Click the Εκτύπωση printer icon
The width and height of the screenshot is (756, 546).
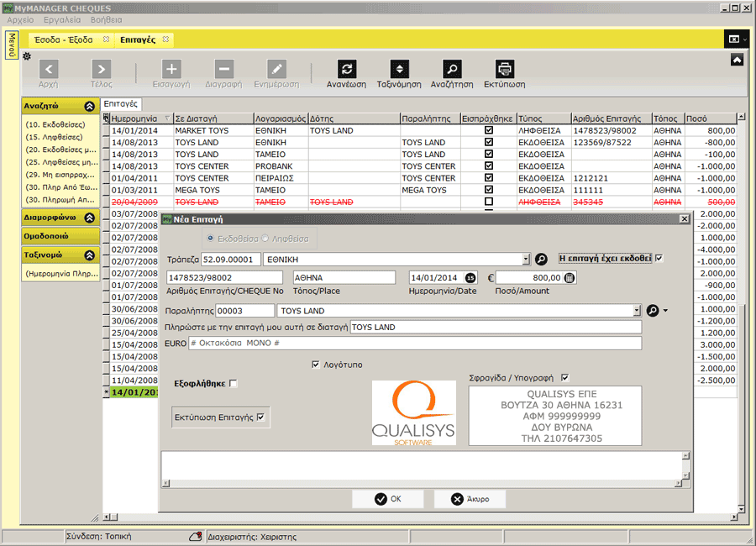505,69
